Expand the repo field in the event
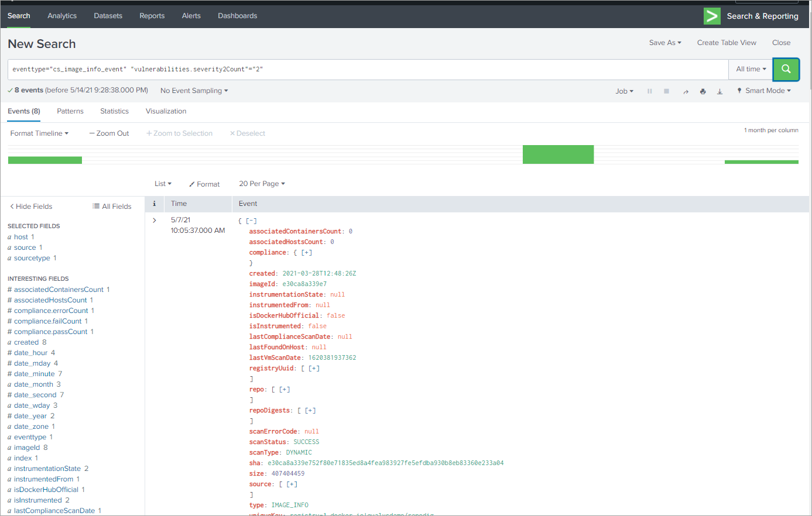Viewport: 812px width, 516px height. [x=283, y=389]
